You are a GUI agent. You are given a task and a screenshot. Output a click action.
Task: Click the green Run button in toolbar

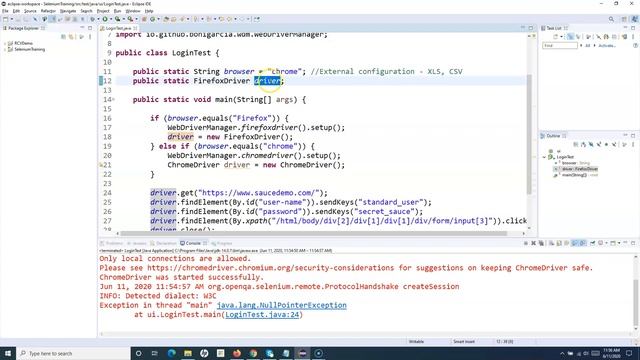[105, 19]
